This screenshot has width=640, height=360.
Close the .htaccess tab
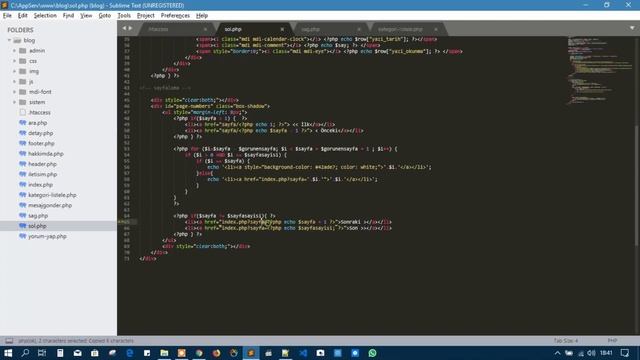205,29
